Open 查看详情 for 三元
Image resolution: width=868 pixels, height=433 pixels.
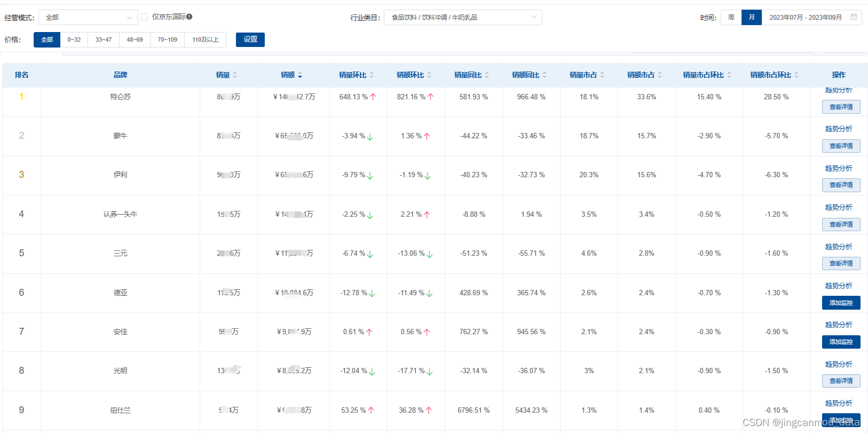[x=841, y=263]
